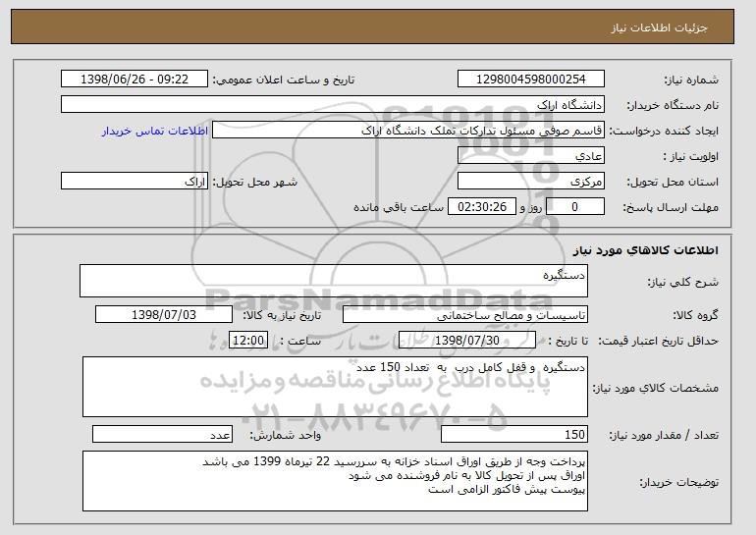
Task: Select the goods group field تاسیسات و مصالح ساختمانی
Action: coord(465,315)
